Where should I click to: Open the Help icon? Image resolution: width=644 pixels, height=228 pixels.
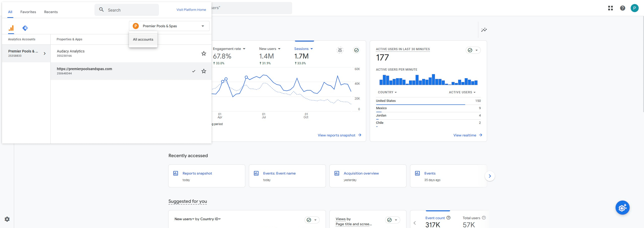click(622, 8)
